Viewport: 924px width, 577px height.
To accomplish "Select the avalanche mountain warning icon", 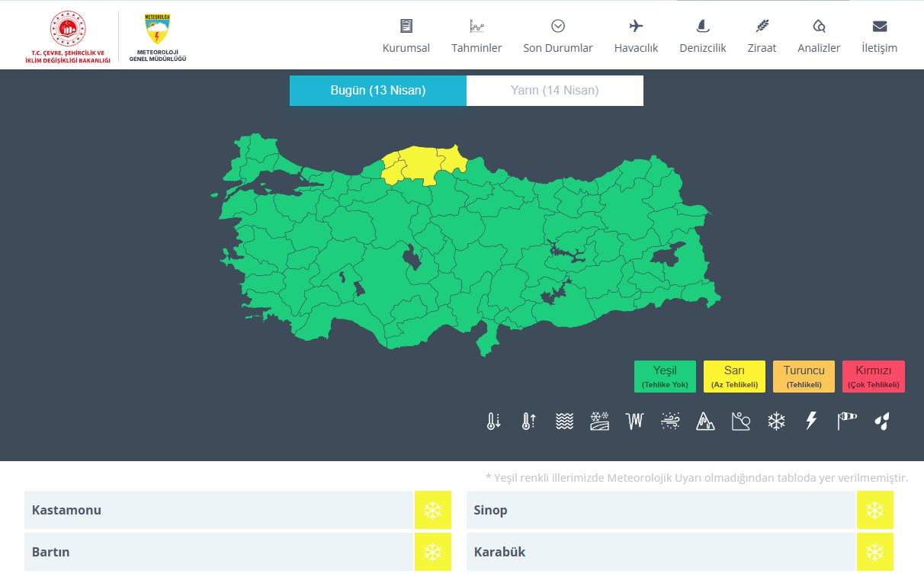I will (705, 421).
